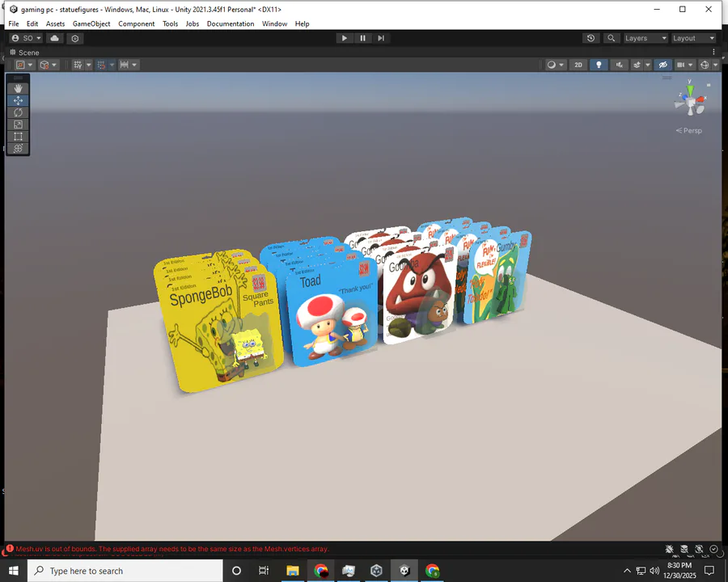Select the Scale tool

pyautogui.click(x=18, y=124)
